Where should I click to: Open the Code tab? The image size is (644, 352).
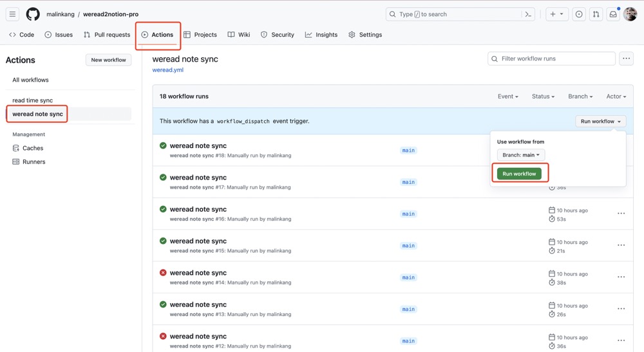[x=22, y=35]
